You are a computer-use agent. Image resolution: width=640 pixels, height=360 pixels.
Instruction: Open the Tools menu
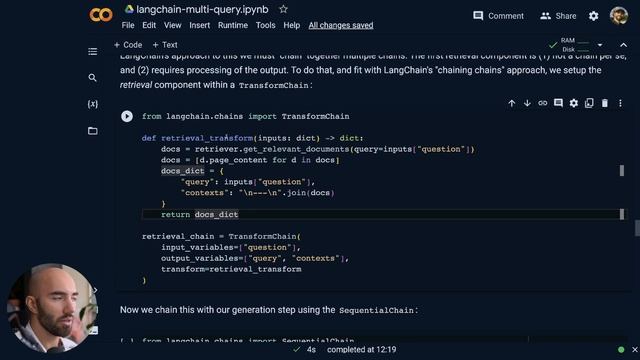click(265, 25)
